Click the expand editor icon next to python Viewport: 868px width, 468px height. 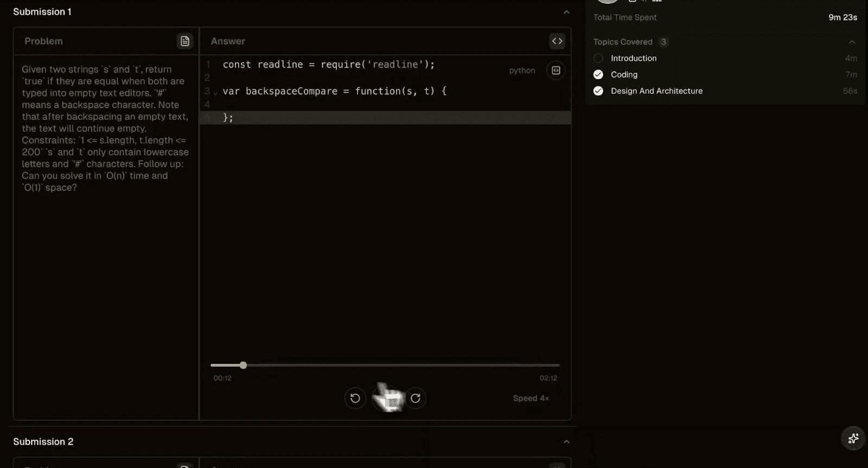[556, 70]
